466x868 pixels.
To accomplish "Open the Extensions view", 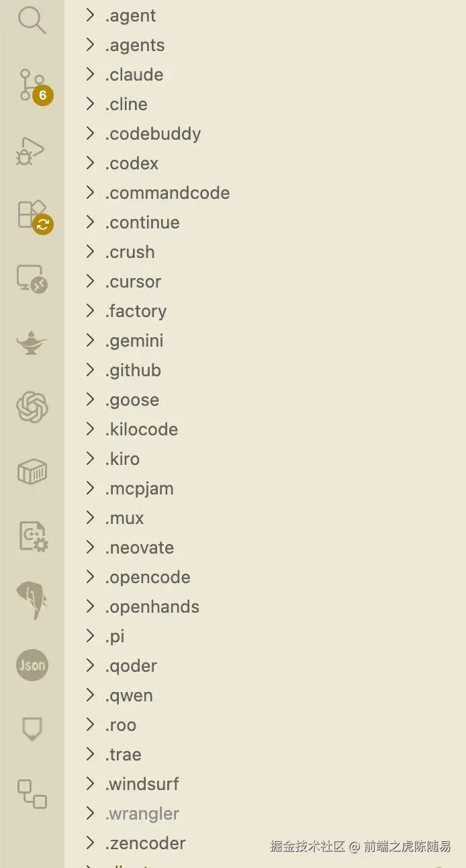I will click(32, 215).
